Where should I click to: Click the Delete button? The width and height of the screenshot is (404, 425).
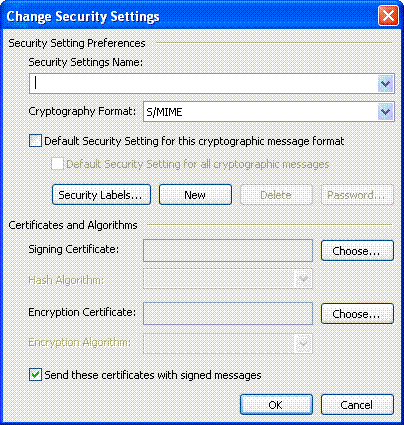click(x=276, y=195)
